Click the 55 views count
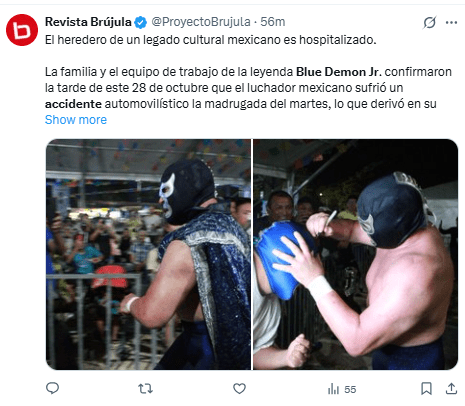 (x=350, y=389)
